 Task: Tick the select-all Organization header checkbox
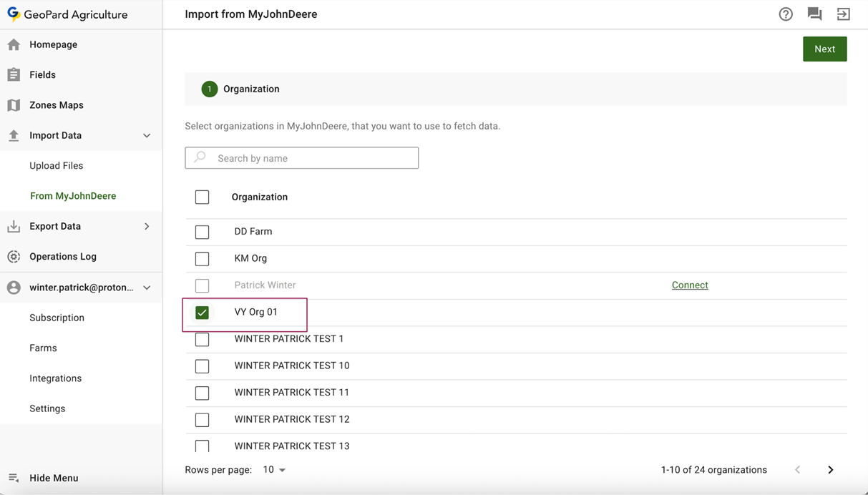(x=203, y=197)
